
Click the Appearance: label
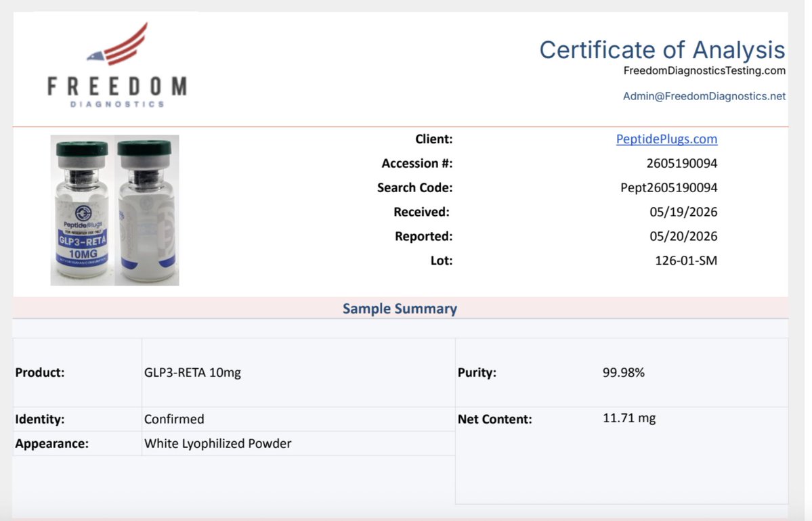coord(51,443)
